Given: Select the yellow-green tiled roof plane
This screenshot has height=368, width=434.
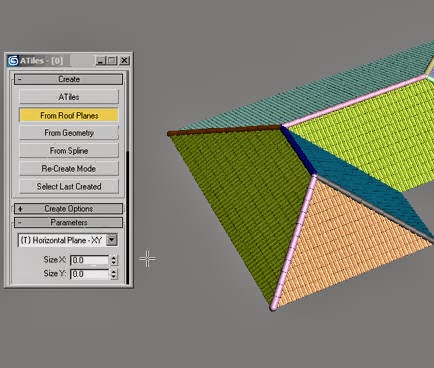Looking at the screenshot, I should [373, 133].
